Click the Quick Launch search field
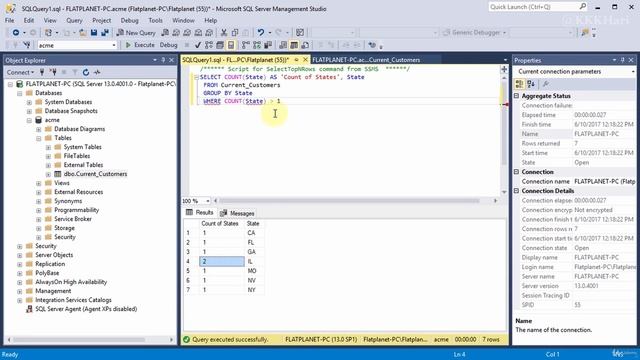 534,7
